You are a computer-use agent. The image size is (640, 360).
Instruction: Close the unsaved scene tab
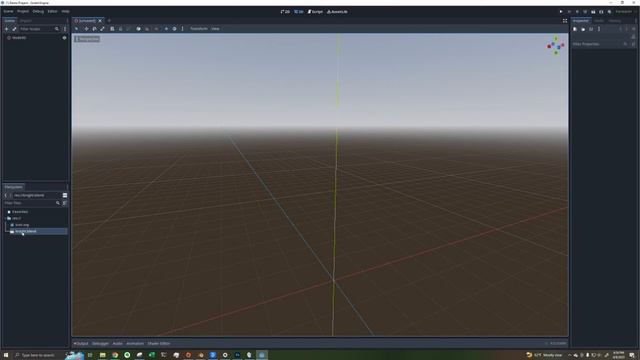coord(100,20)
